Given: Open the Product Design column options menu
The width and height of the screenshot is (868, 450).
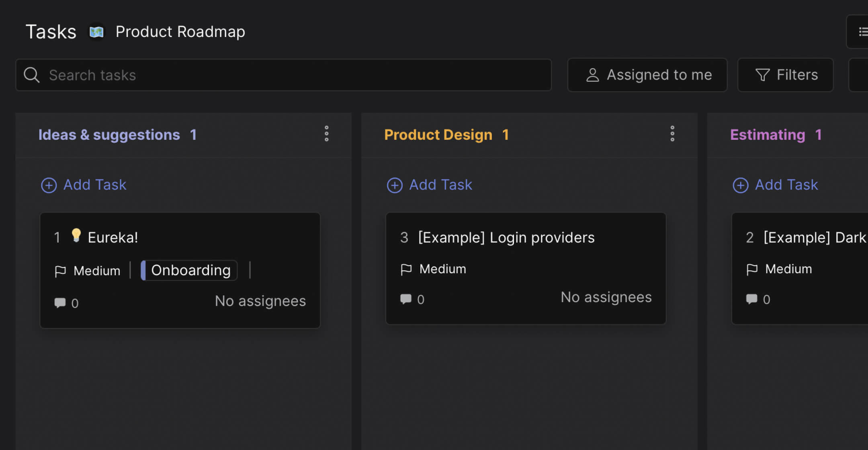Looking at the screenshot, I should click(672, 134).
